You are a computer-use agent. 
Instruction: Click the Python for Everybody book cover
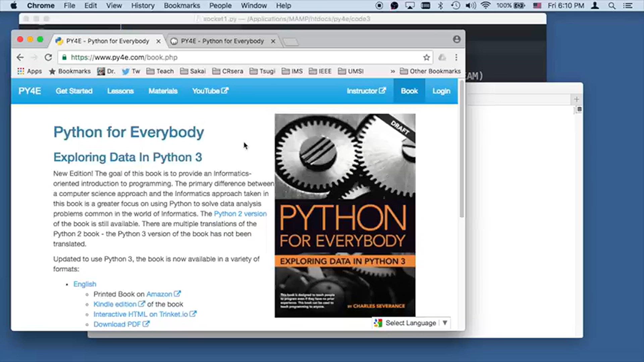pyautogui.click(x=345, y=216)
